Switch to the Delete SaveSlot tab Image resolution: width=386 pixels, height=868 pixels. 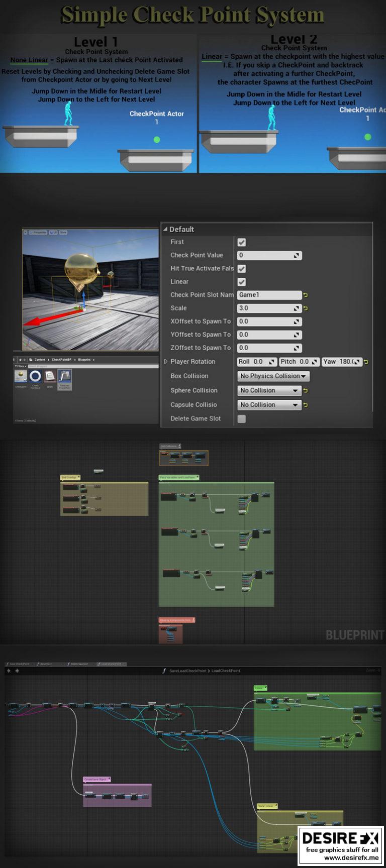pos(78,664)
